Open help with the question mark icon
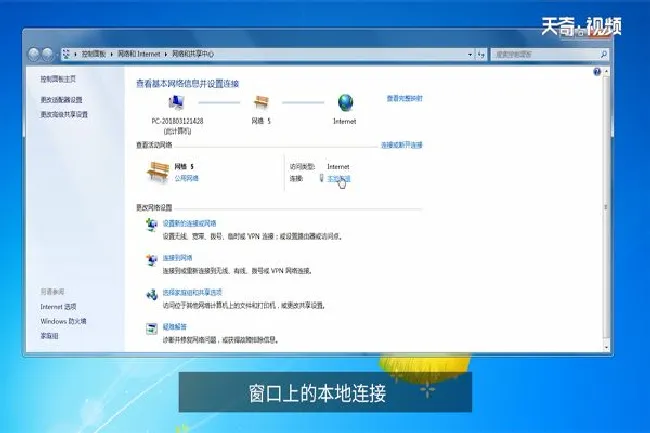Screen dimensions: 650x433 click(x=597, y=72)
